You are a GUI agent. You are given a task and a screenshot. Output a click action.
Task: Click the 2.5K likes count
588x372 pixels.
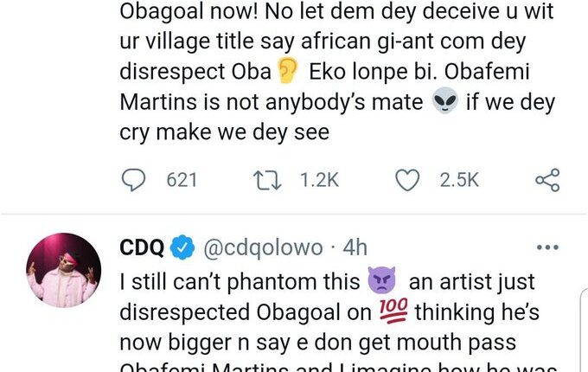tap(459, 180)
